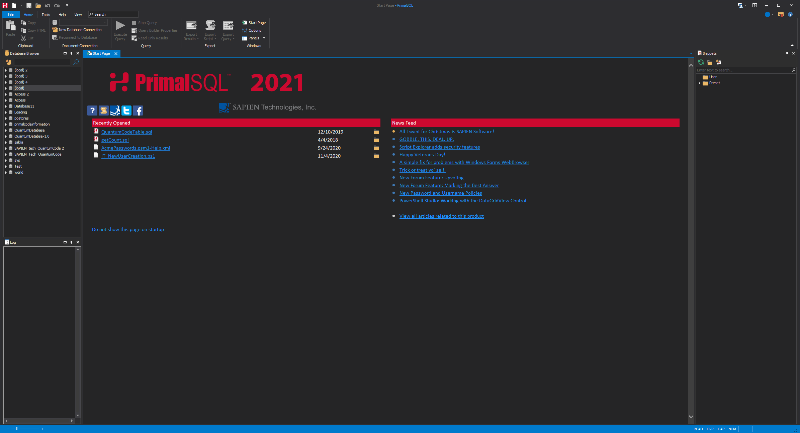Click 'Do not show this page on startup'
This screenshot has height=433, width=800.
pos(128,230)
